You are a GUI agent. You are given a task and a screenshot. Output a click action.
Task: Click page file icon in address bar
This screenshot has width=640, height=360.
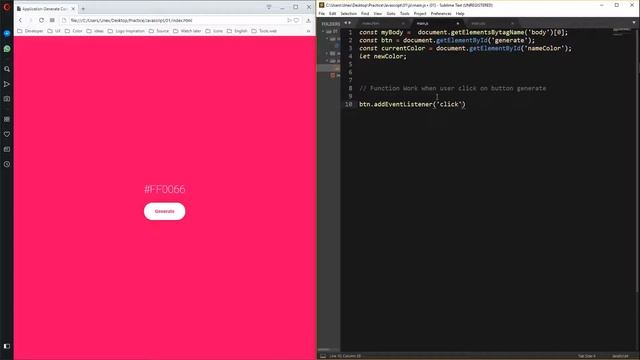pyautogui.click(x=64, y=20)
